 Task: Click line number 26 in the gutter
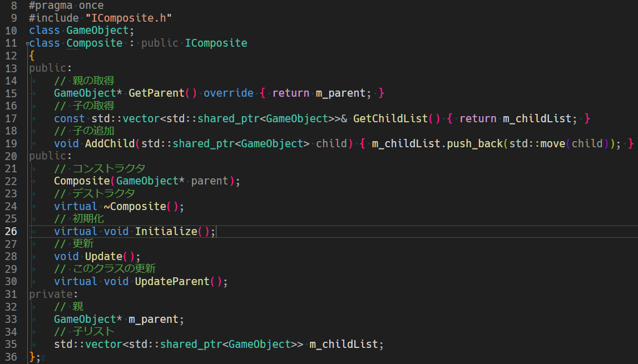11,231
